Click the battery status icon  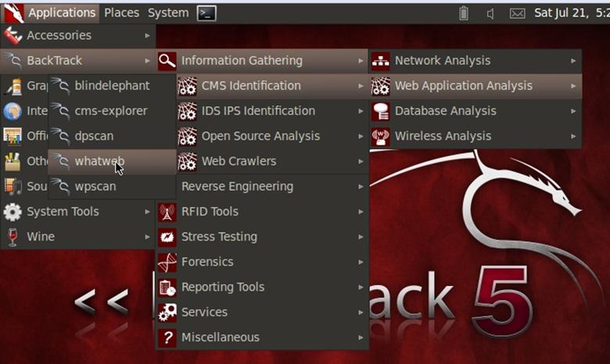click(463, 12)
